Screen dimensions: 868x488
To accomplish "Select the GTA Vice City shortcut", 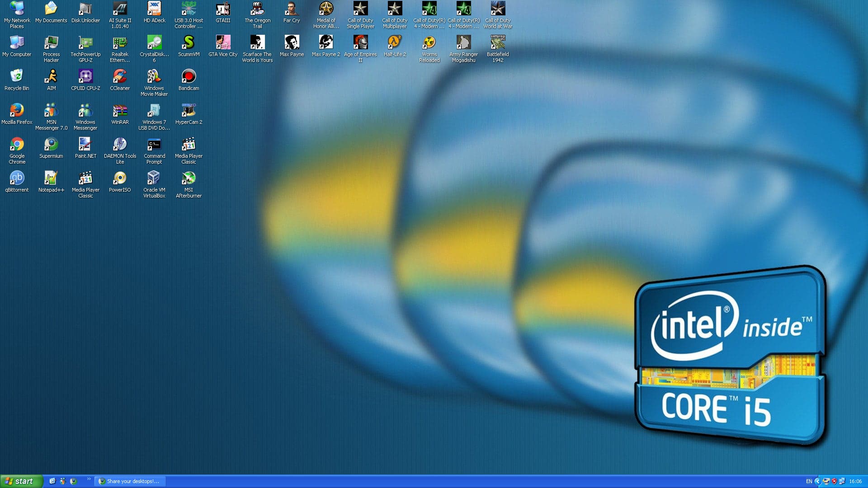I will [x=223, y=46].
